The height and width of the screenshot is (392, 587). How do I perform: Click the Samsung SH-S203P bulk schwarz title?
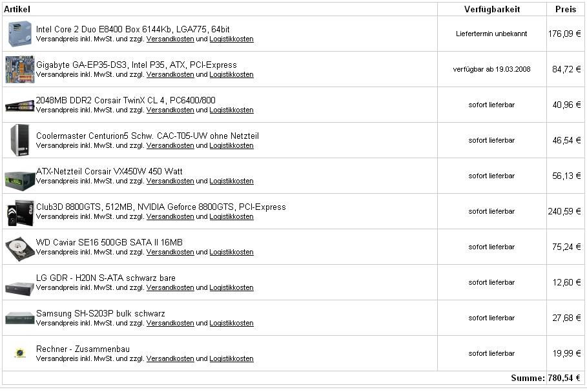coord(100,313)
